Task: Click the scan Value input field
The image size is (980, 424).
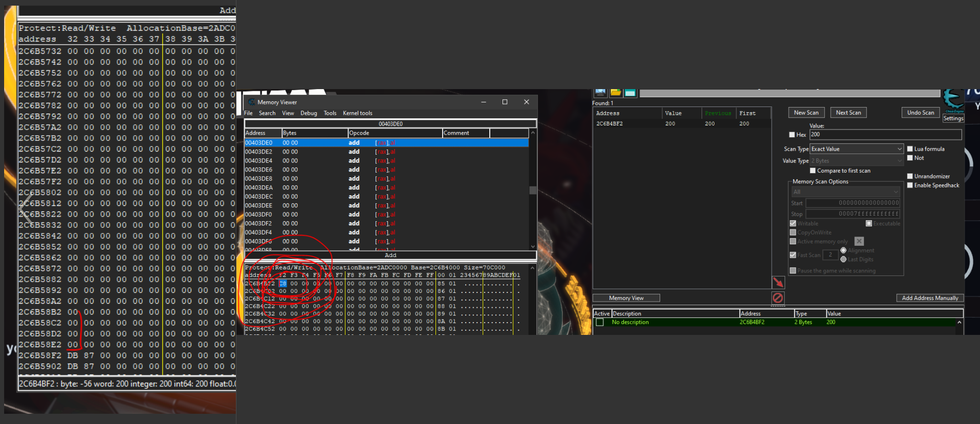Action: (885, 135)
